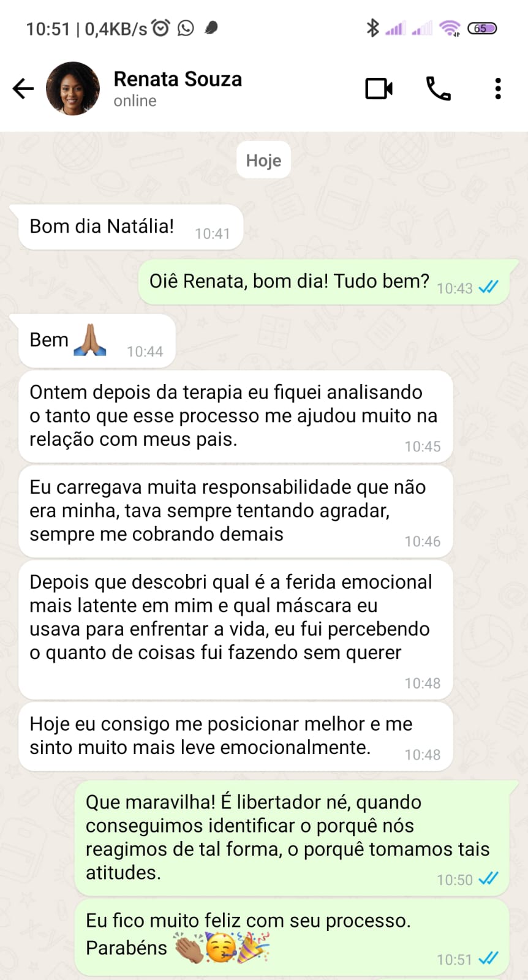Tap the alarm icon in status bar

point(160,28)
